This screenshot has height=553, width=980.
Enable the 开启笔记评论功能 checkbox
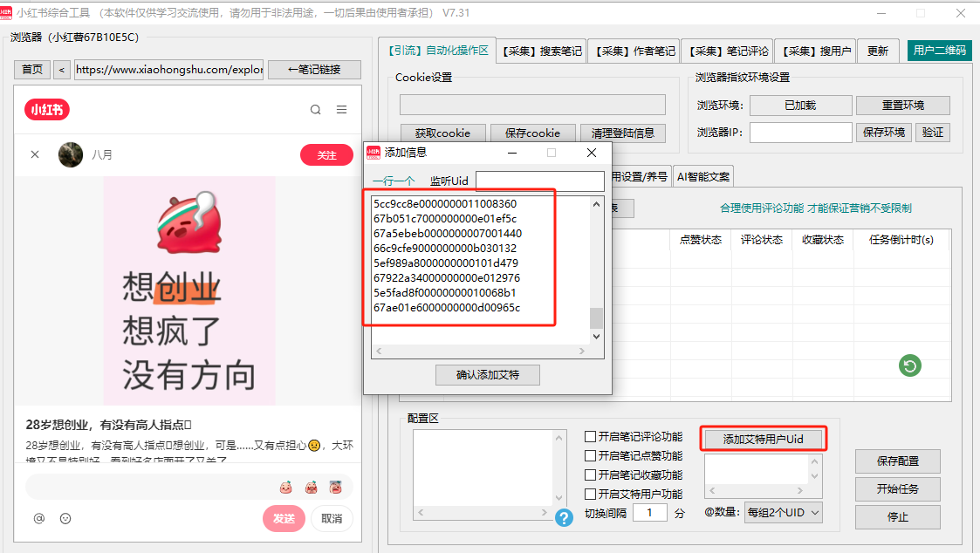pos(591,437)
